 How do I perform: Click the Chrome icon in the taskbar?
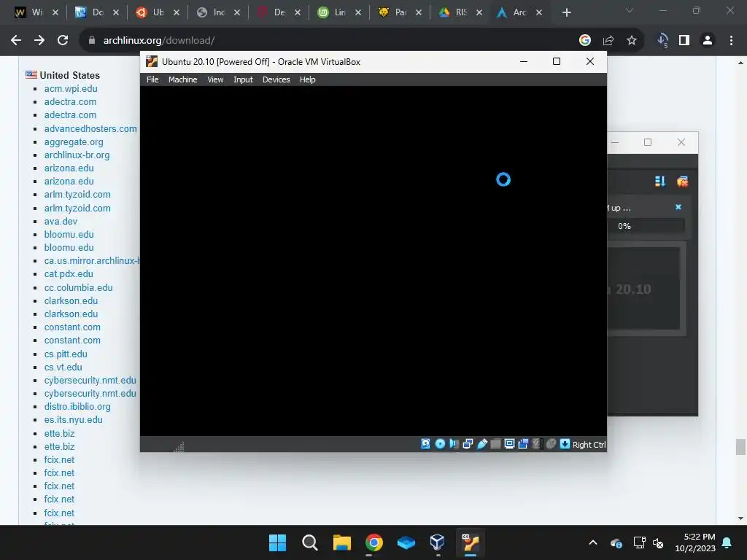[x=374, y=542]
